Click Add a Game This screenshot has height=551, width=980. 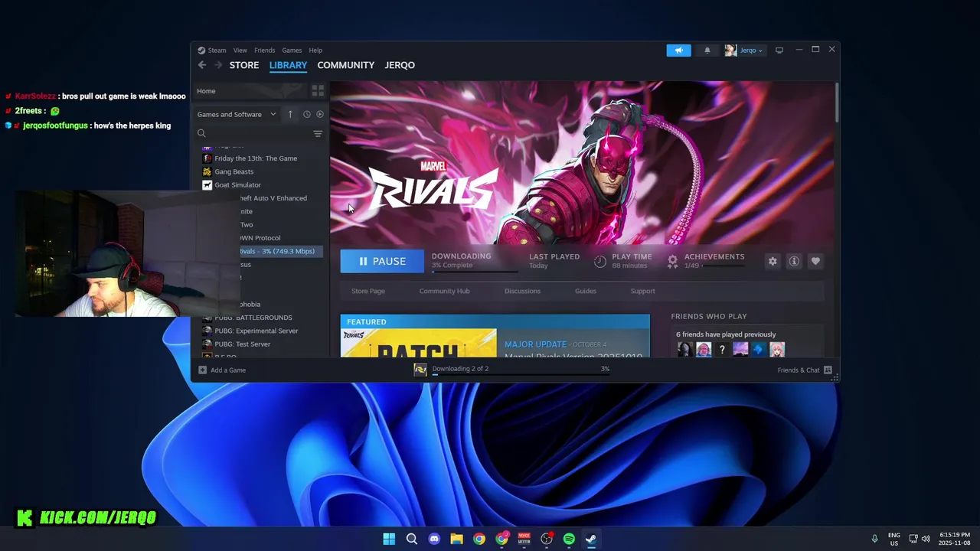tap(222, 370)
